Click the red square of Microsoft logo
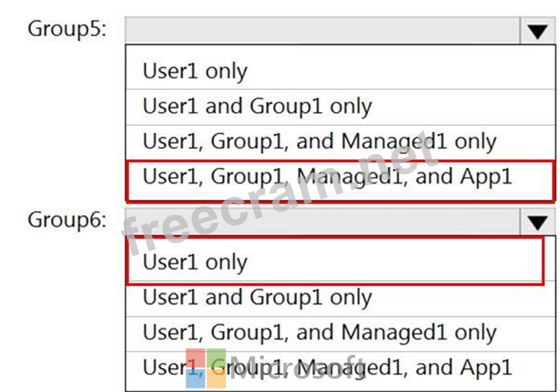Screen dimensions: 560x392 [194, 357]
